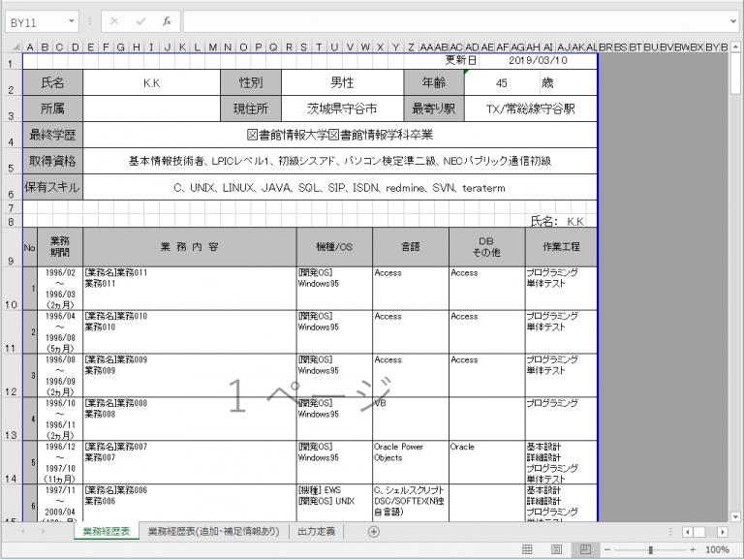The image size is (744, 560).
Task: Click the Cancel entry X icon
Action: pyautogui.click(x=114, y=21)
